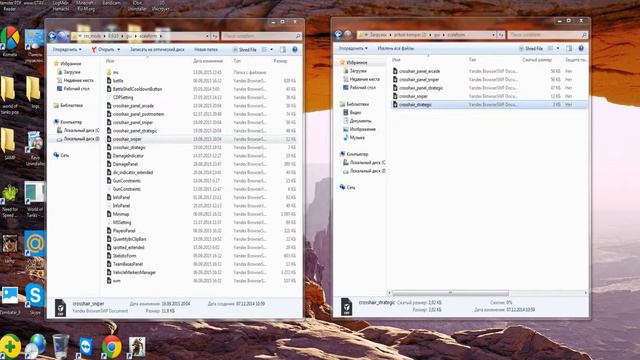Screen dimensions: 640x360
Task: Select crosshair_sniper in left window
Action: (x=127, y=139)
